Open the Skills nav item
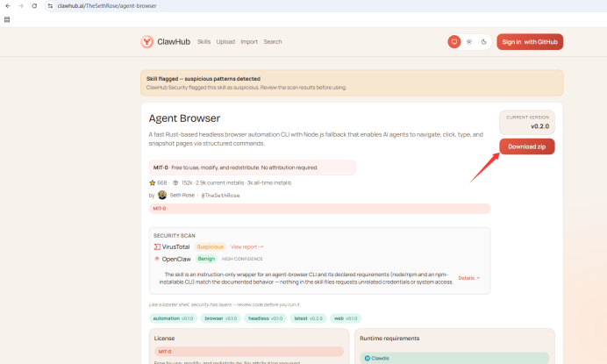Screen dimensions: 607x364 [x=204, y=42]
